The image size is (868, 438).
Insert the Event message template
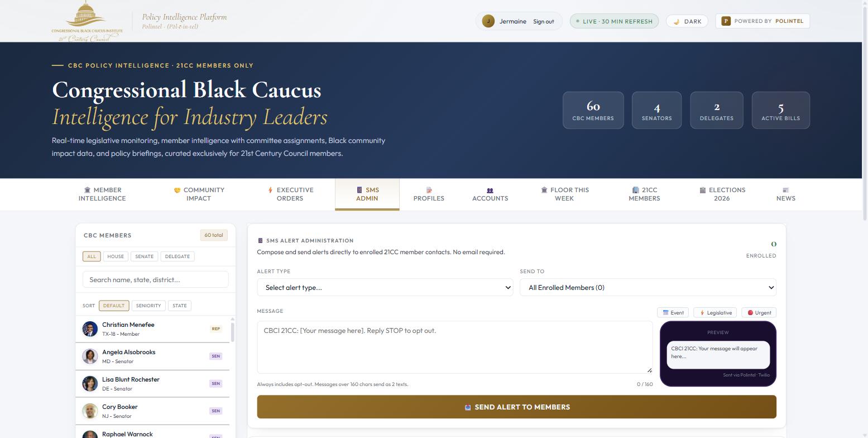(x=673, y=313)
